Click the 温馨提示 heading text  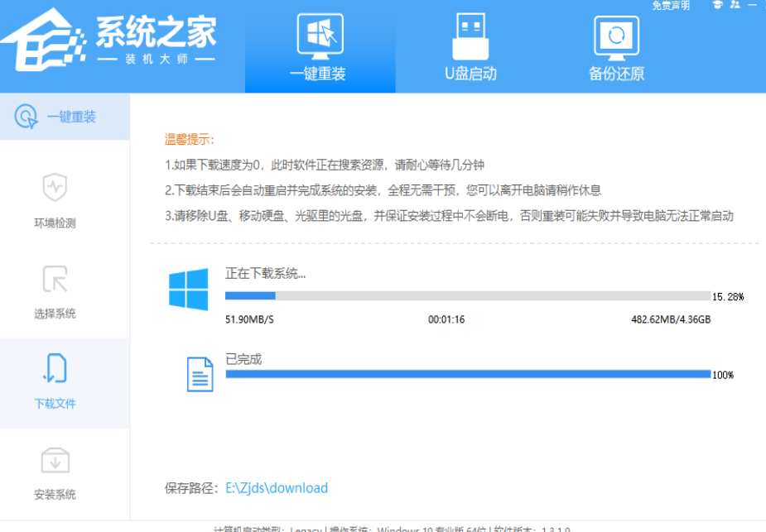coord(189,139)
